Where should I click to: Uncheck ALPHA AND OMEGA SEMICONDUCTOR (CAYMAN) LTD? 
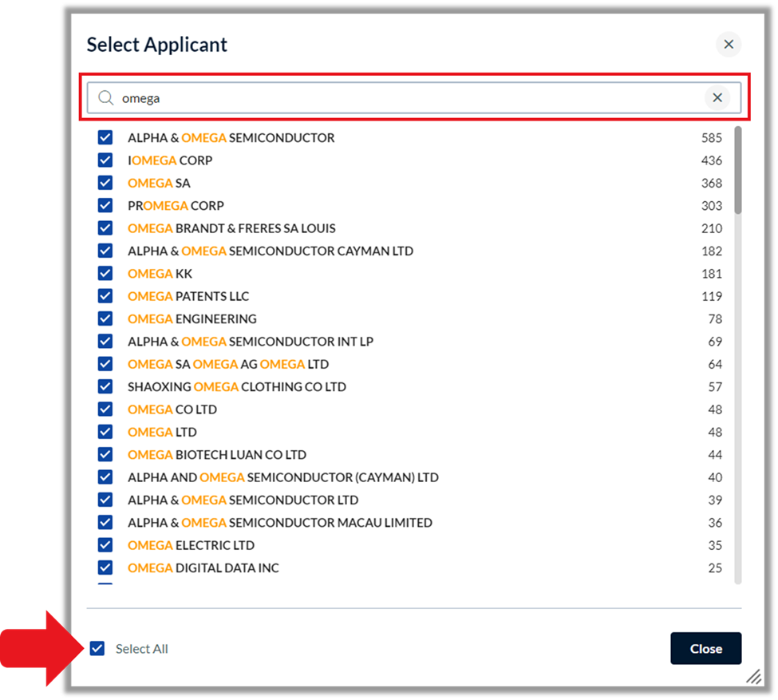(105, 477)
